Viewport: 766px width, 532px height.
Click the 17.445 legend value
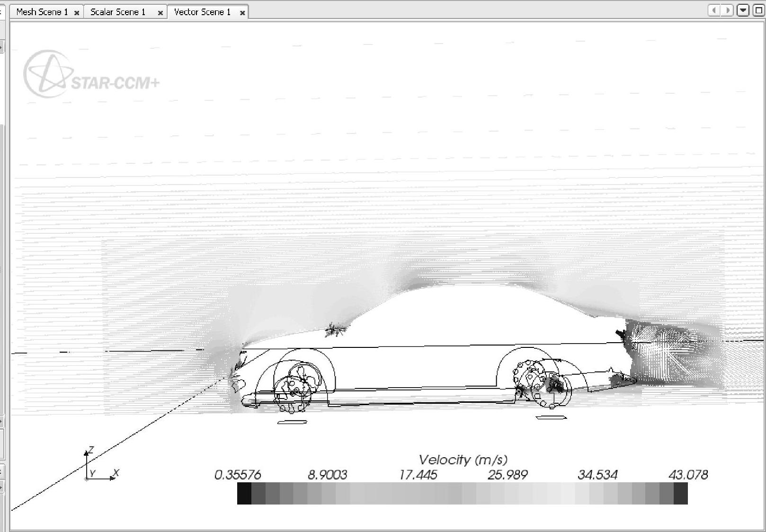418,475
